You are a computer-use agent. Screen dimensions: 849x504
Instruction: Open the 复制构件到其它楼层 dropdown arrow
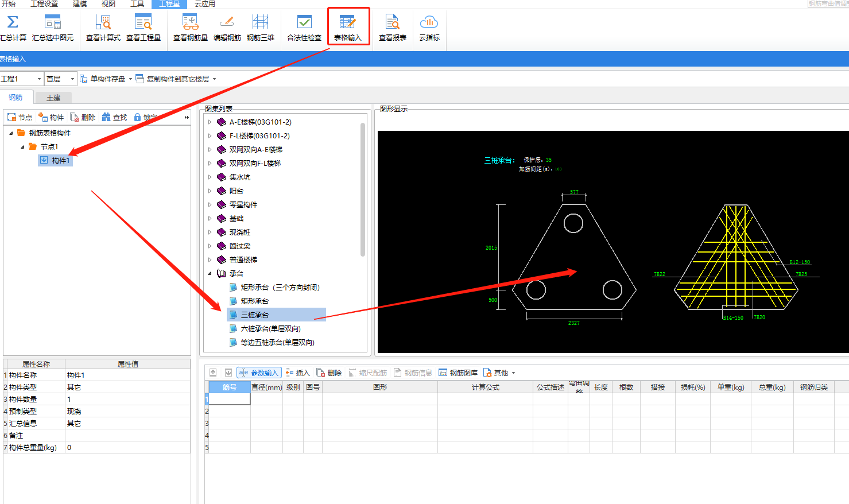coord(215,79)
